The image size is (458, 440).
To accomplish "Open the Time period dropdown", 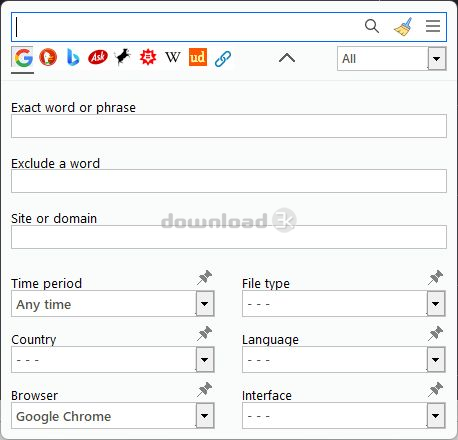I will click(113, 304).
